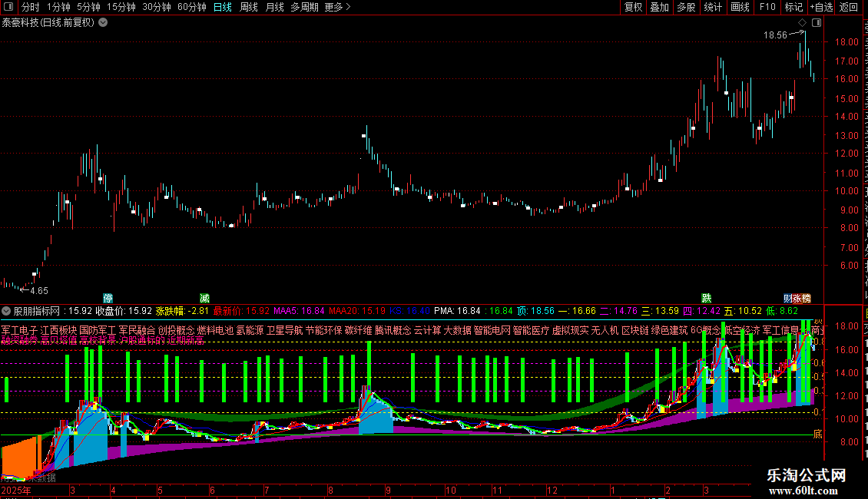Click the 张跌幅 -2.81 value
This screenshot has height=499, width=868.
tap(182, 312)
